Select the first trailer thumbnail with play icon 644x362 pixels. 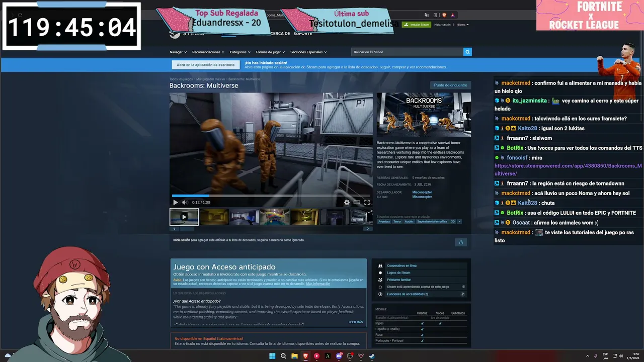click(x=184, y=217)
